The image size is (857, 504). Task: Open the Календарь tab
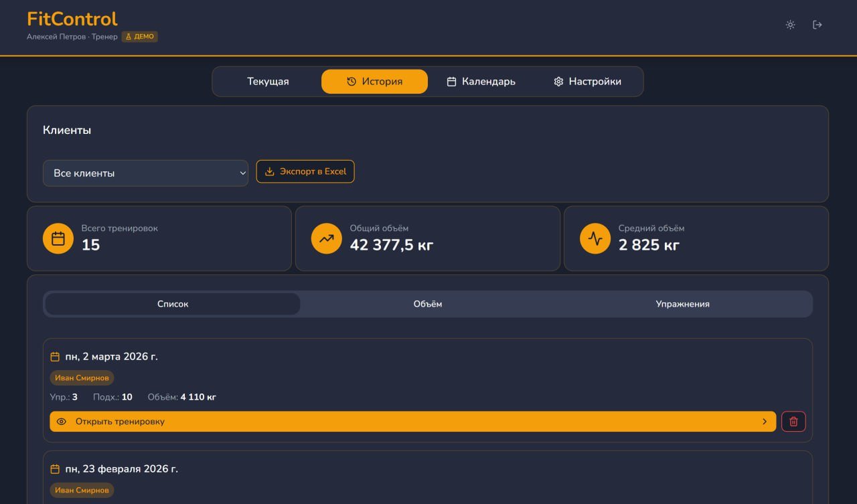481,82
